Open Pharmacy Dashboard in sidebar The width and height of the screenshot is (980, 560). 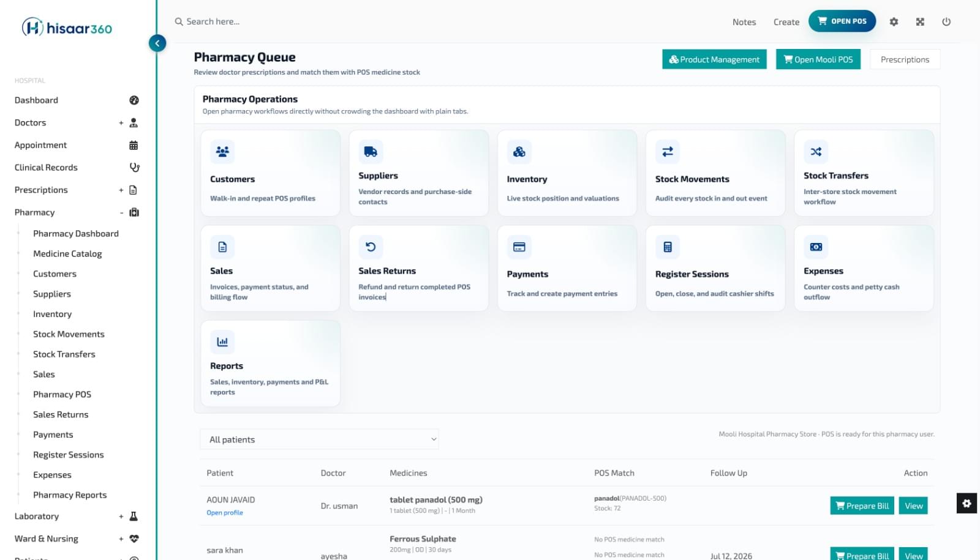76,234
